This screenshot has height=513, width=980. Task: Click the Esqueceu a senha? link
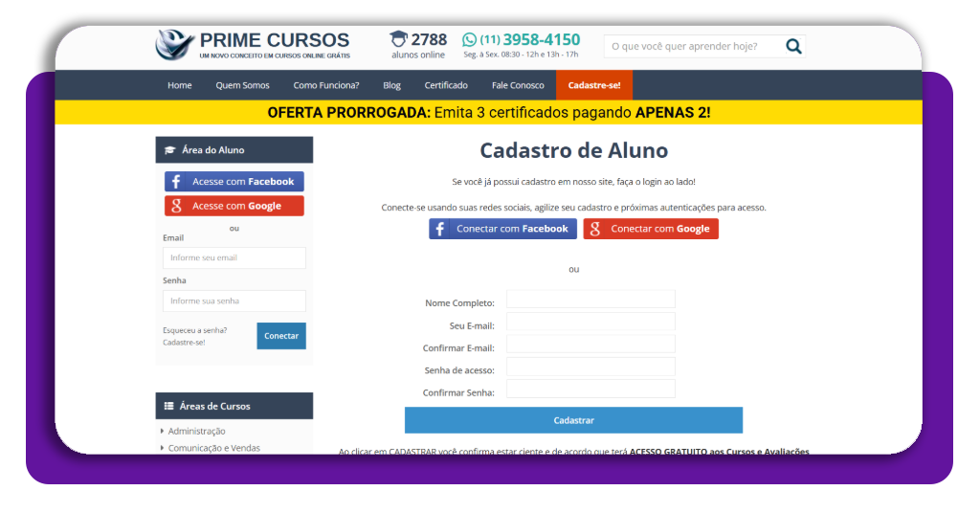(195, 330)
